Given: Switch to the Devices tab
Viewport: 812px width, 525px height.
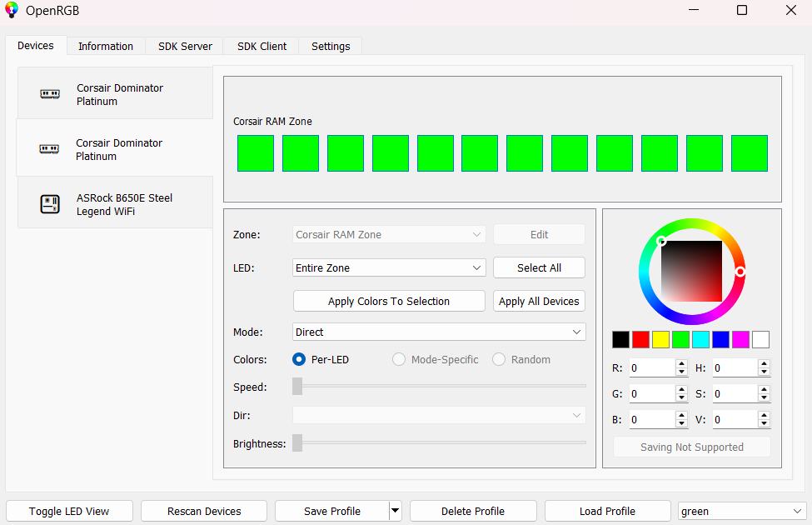Looking at the screenshot, I should pos(36,46).
